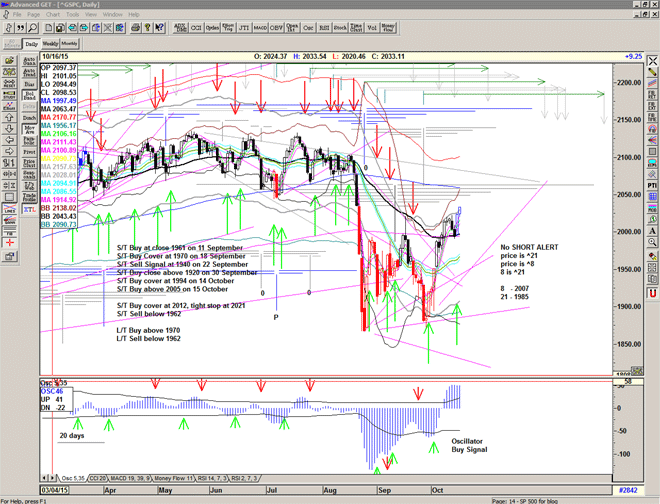
Task: Switch chart to Weekly timeframe
Action: pyautogui.click(x=50, y=44)
